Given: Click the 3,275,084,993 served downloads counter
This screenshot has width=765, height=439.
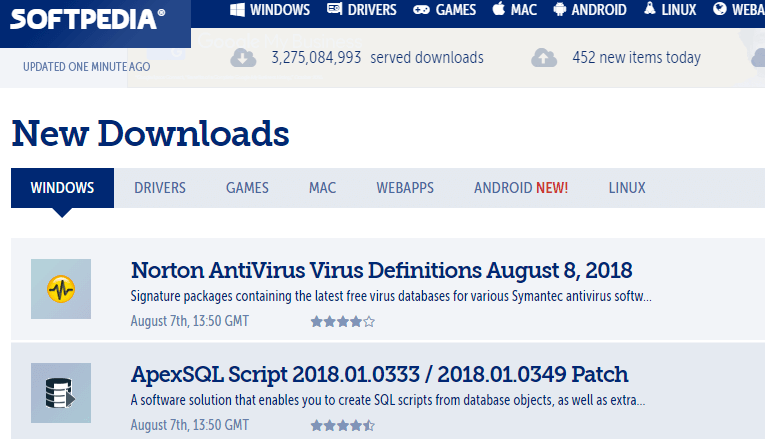Looking at the screenshot, I should [377, 58].
